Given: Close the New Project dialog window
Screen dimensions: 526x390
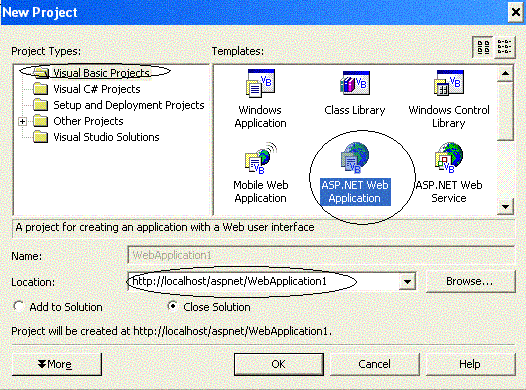Looking at the screenshot, I should [x=515, y=12].
